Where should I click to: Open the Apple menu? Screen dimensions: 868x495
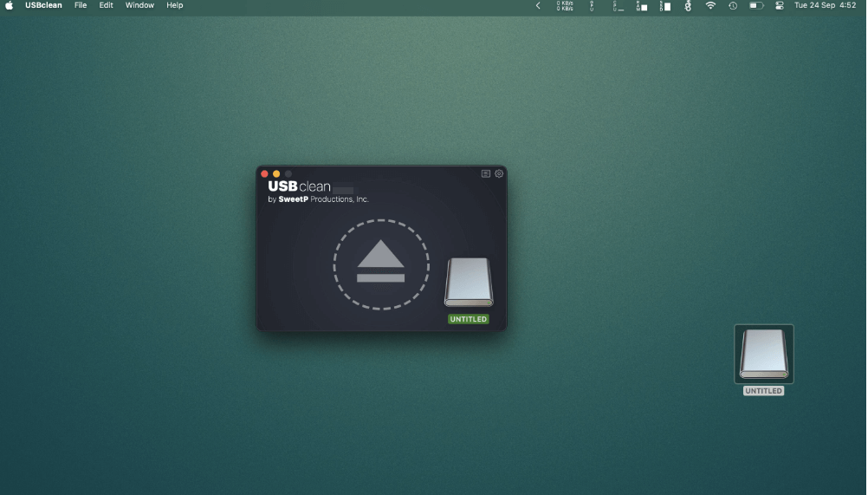pos(9,5)
